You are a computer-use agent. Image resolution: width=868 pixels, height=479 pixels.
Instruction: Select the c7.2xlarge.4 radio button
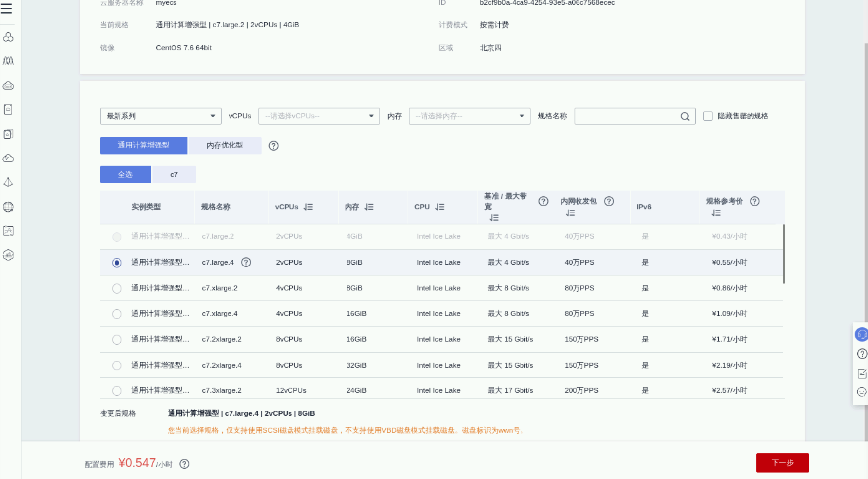click(x=116, y=366)
